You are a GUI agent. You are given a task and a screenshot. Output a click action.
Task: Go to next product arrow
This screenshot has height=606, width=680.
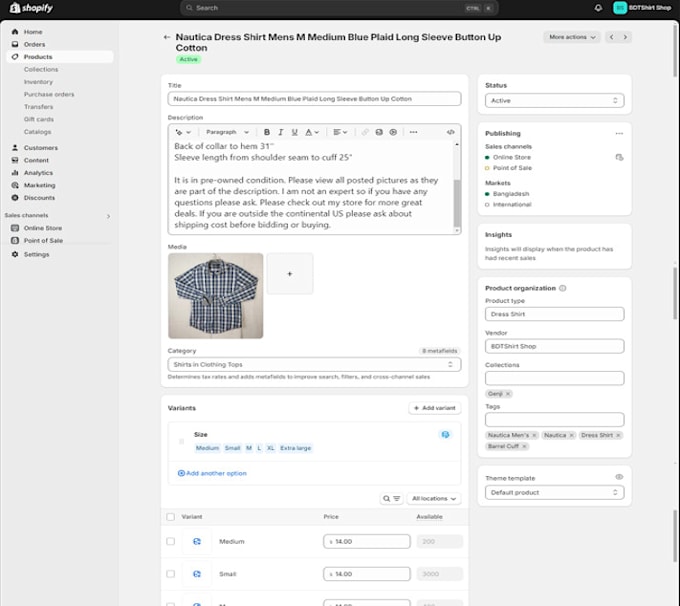625,37
